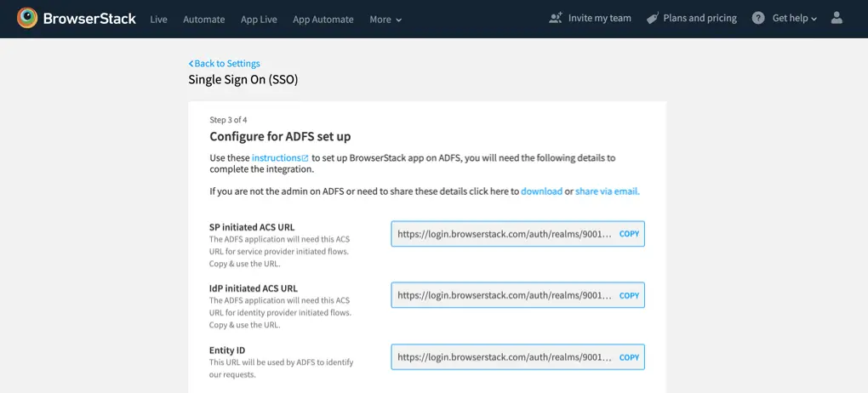Open the Automate menu item
Viewport: 868px width, 393px height.
(203, 20)
